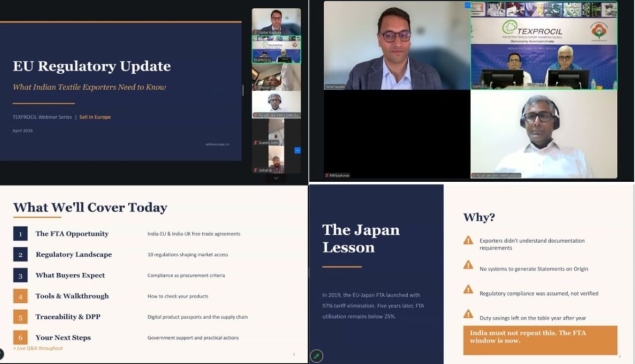Image resolution: width=635 pixels, height=364 pixels.
Task: Click warning icon beside documentation requirements
Action: (468, 241)
